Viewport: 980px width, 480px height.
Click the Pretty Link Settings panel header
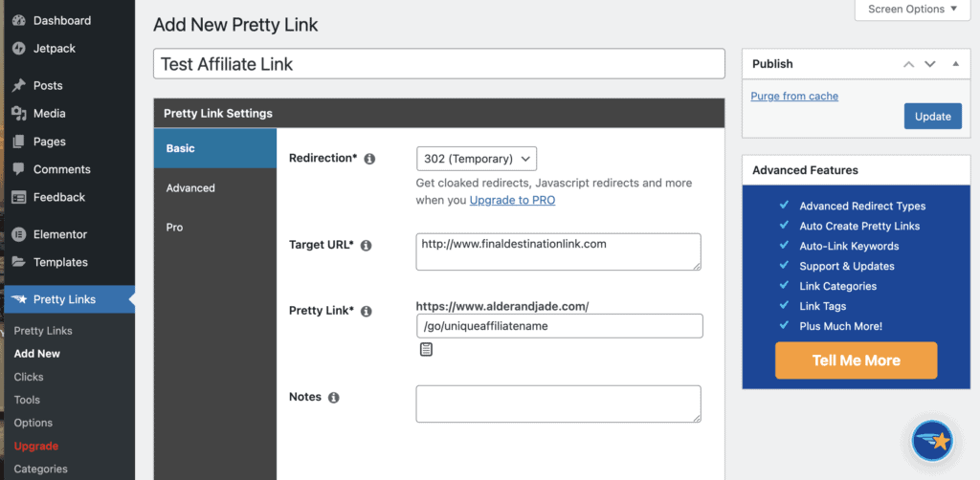[x=439, y=114]
